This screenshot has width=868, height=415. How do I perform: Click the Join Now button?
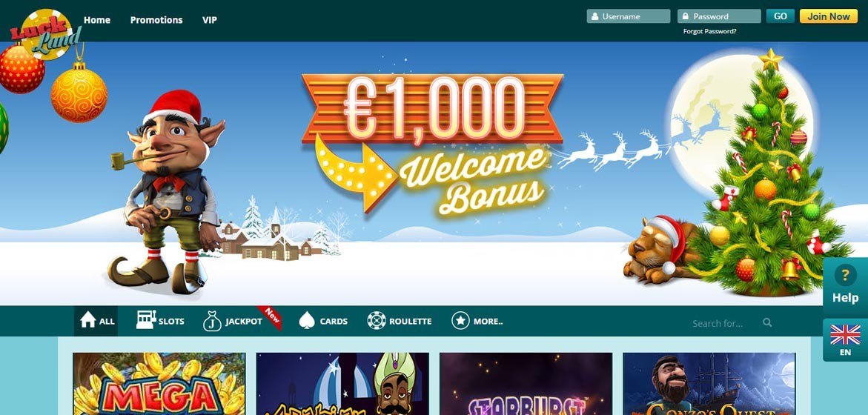[829, 16]
